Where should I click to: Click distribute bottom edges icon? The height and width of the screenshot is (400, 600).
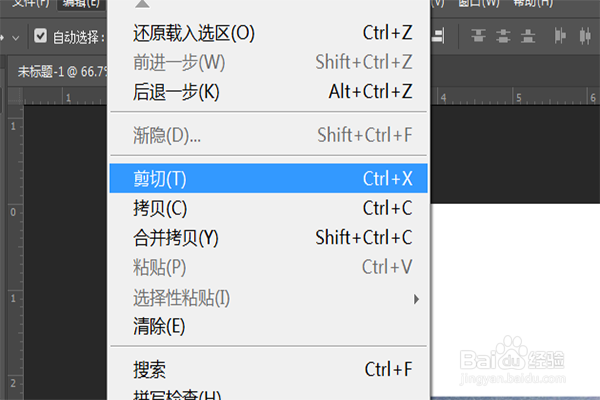[528, 36]
